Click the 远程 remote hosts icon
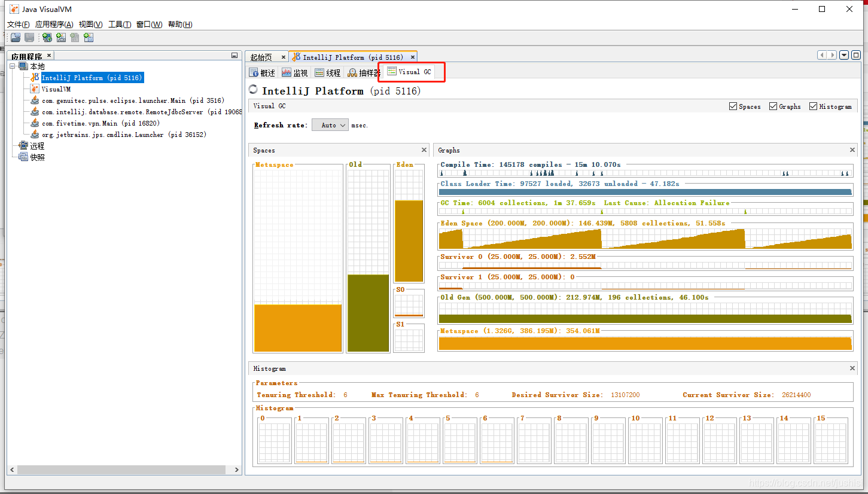 coord(23,146)
